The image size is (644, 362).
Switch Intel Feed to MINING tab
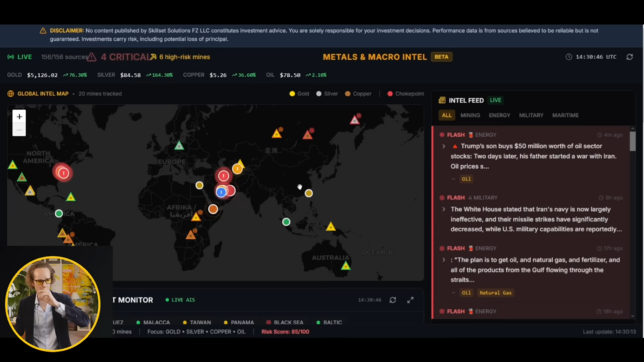tap(470, 116)
